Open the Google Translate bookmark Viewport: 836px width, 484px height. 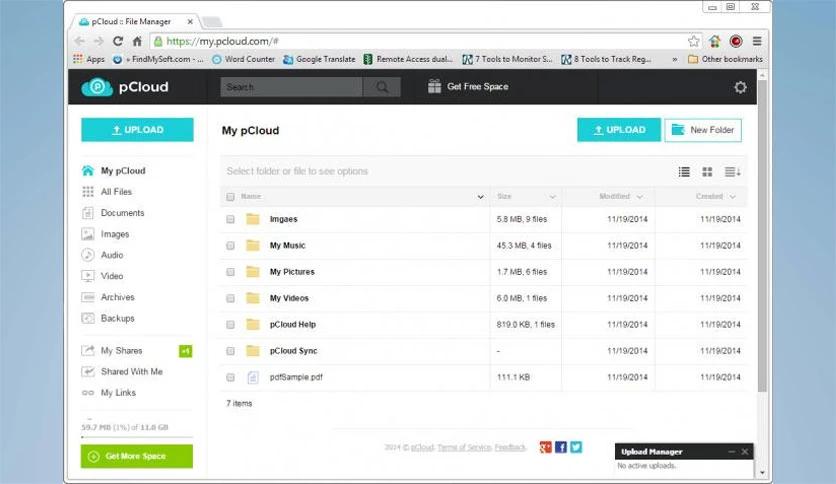(x=319, y=59)
